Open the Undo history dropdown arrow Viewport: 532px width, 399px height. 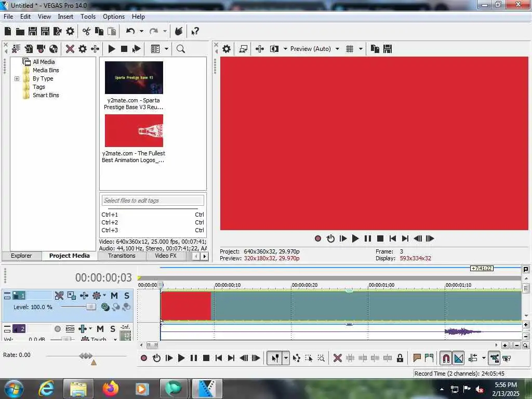click(141, 31)
